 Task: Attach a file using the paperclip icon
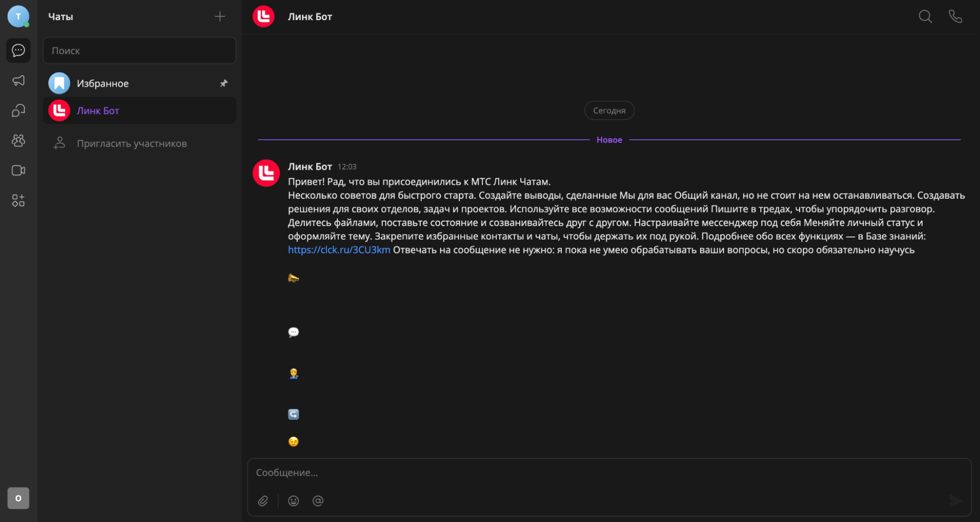263,501
